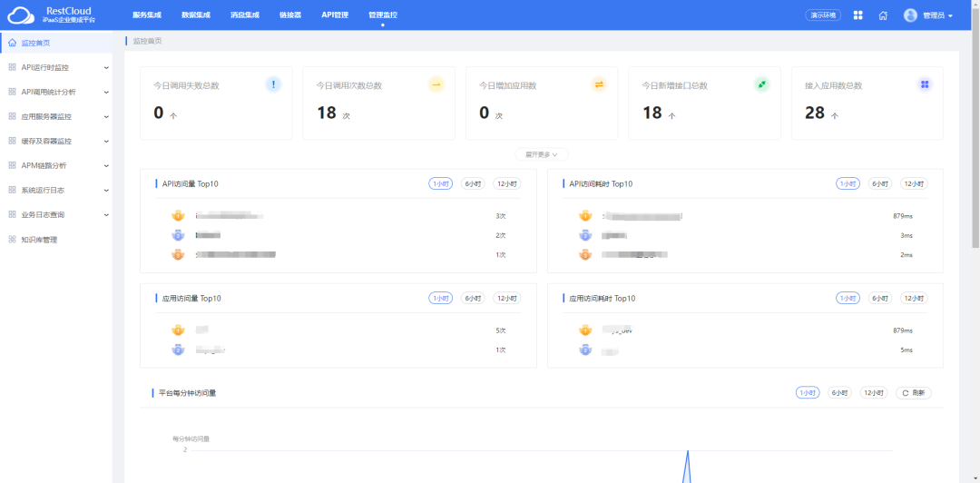Click the green icon on 今日新增接口总数 card
Screen dimensions: 980x483
point(761,84)
